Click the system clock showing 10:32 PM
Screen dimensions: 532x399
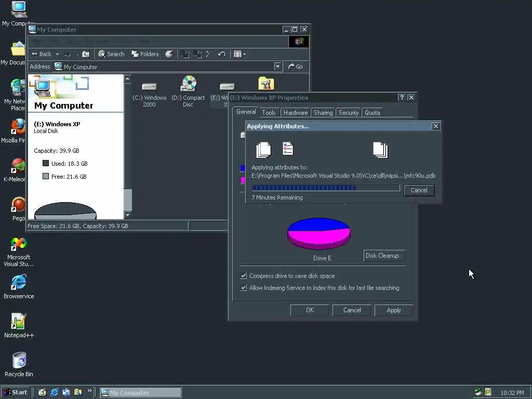tap(512, 393)
